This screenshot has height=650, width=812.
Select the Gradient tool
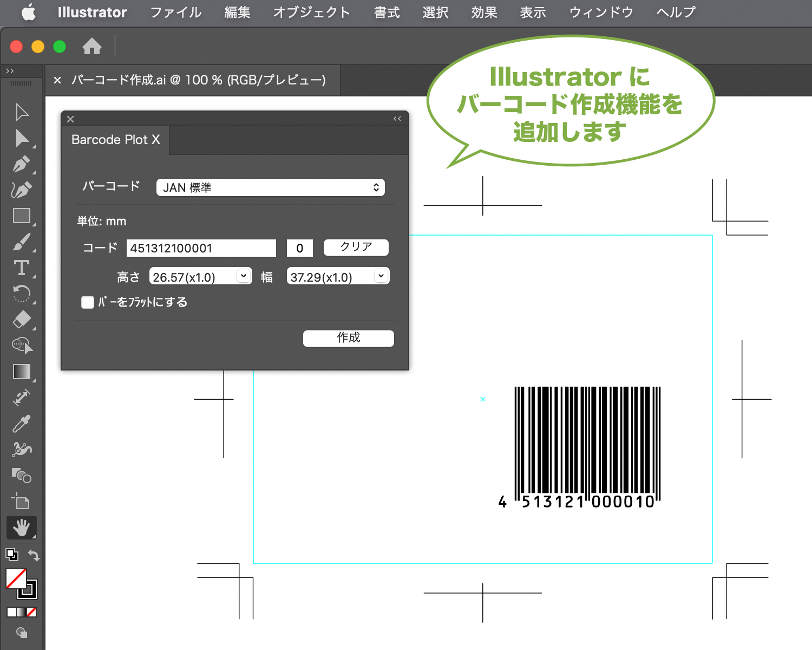pyautogui.click(x=22, y=372)
